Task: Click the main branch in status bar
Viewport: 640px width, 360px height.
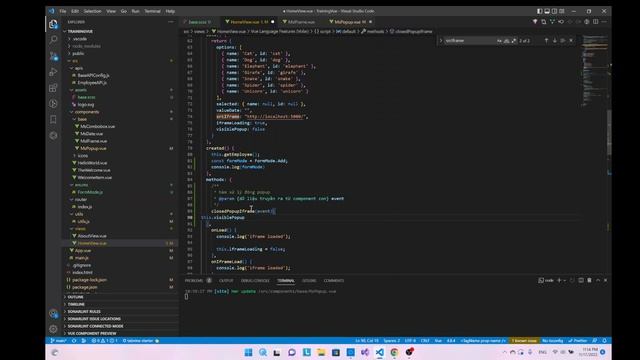Action: [58, 341]
